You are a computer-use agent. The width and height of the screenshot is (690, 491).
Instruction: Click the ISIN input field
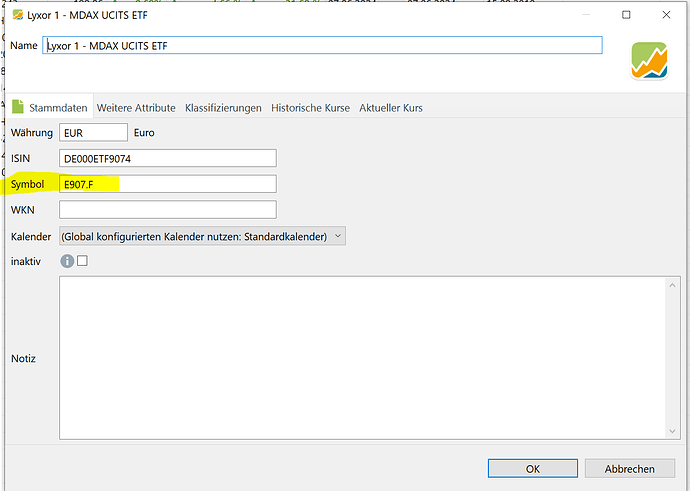pos(168,158)
